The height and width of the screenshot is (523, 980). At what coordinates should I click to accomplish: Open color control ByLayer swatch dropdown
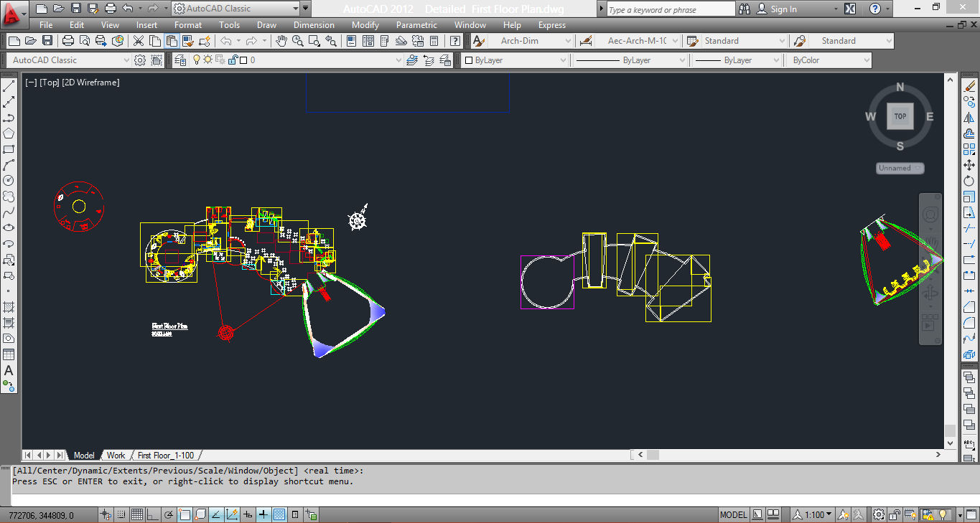[x=515, y=60]
